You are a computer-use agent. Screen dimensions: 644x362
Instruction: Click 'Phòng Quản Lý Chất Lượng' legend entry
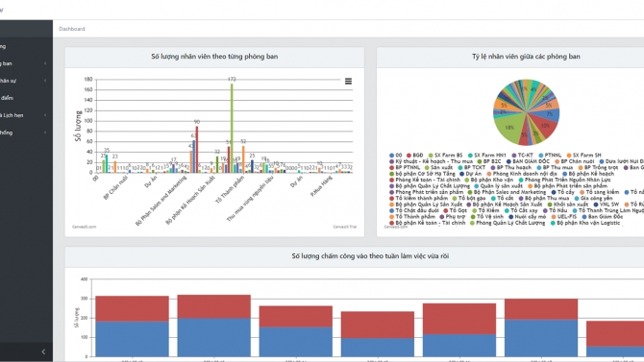click(x=508, y=223)
